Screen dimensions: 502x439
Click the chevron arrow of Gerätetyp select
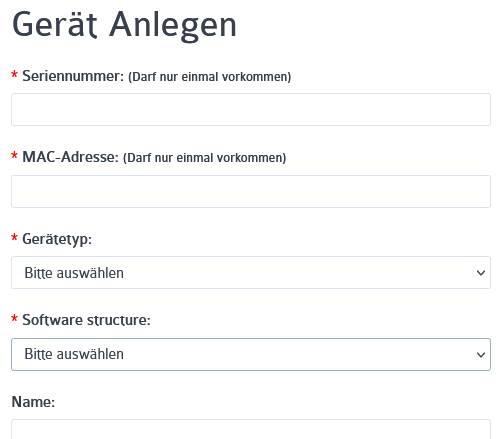tap(481, 273)
